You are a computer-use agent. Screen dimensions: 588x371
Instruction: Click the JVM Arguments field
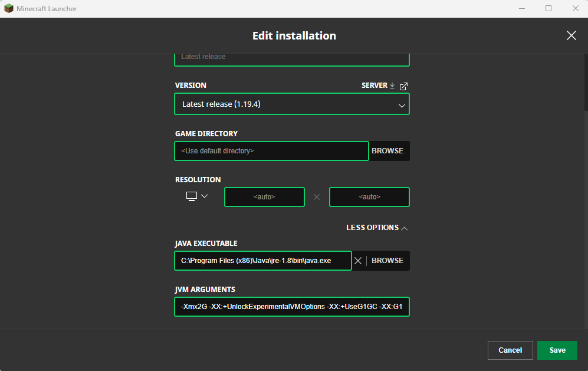292,307
